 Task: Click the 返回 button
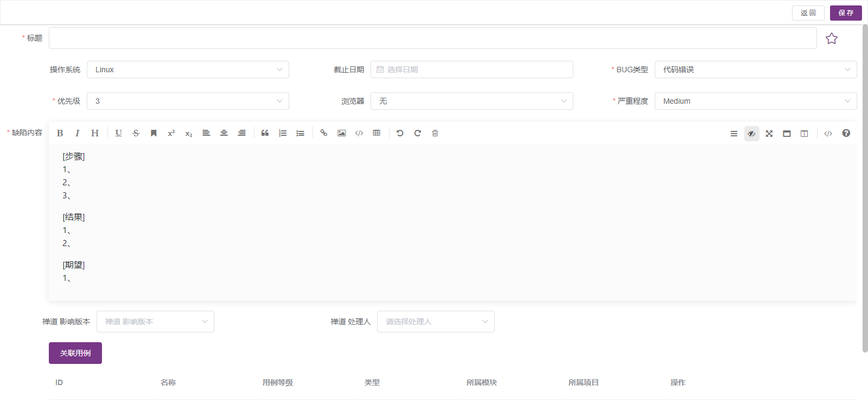[808, 13]
